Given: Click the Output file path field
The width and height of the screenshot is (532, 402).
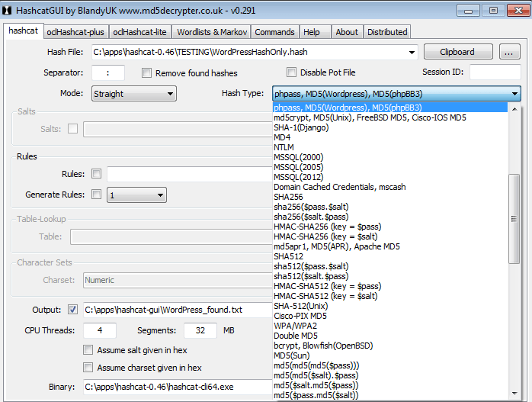Looking at the screenshot, I should (178, 310).
